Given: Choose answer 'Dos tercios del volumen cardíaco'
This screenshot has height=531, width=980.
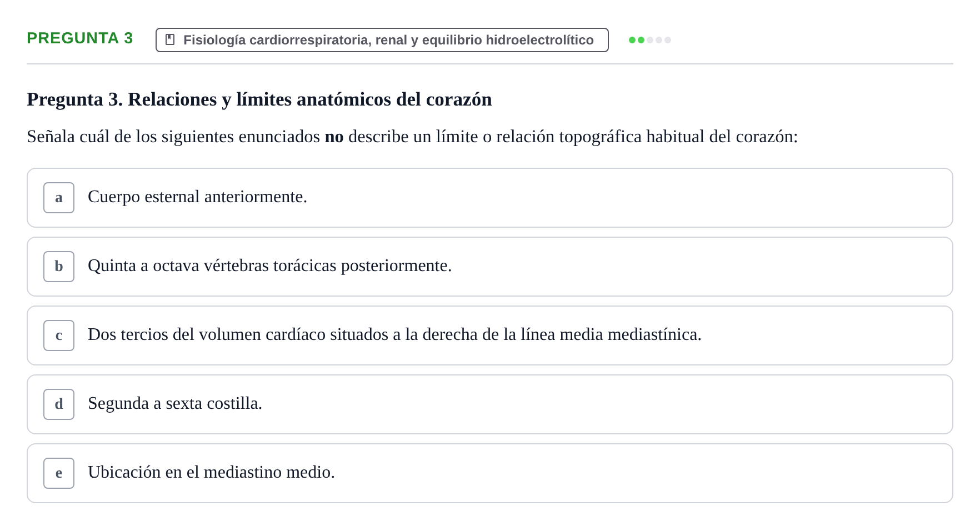Looking at the screenshot, I should tap(490, 335).
